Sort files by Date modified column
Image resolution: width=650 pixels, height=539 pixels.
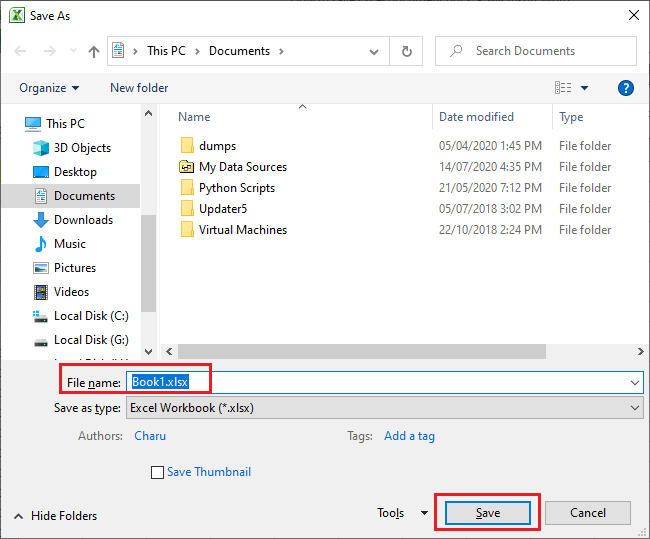tap(476, 117)
